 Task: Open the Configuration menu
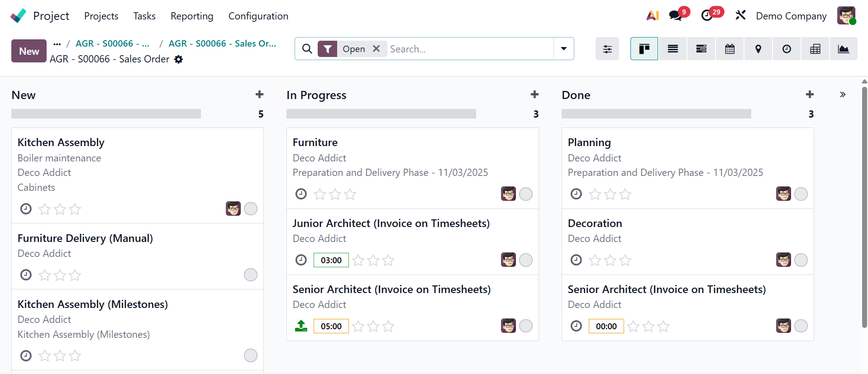258,16
